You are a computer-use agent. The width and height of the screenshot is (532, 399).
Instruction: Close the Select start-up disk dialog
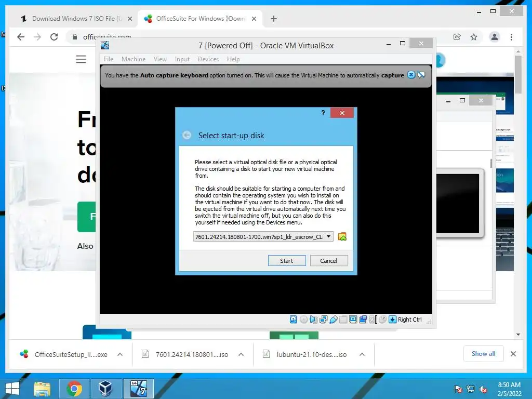click(x=342, y=113)
